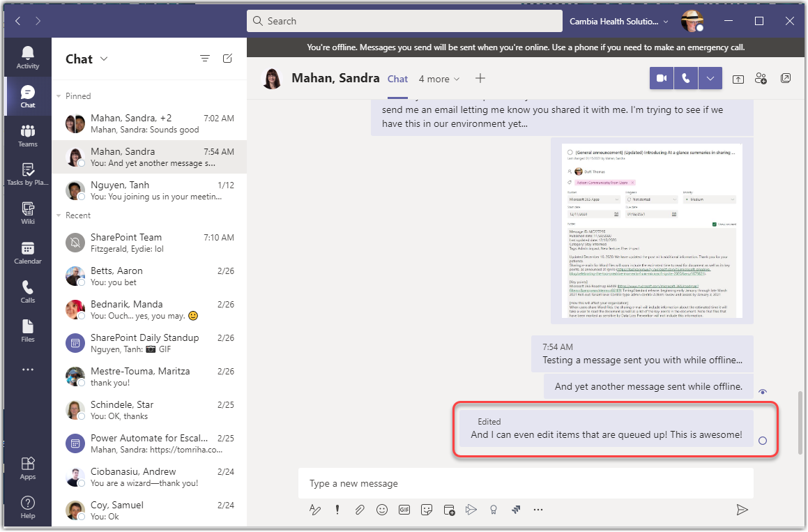Screen dimensions: 808x532
Task: Open more messaging options via the ellipsis
Action: pos(538,510)
